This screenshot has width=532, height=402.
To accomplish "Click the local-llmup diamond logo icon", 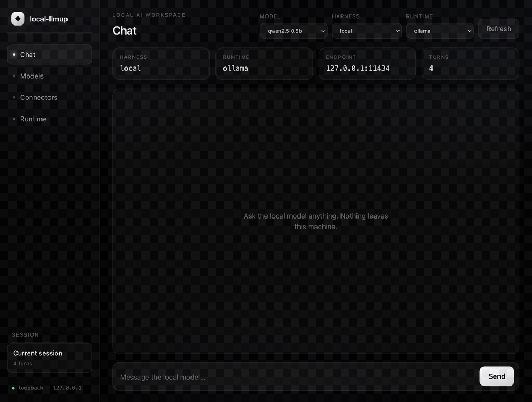I will pyautogui.click(x=18, y=19).
